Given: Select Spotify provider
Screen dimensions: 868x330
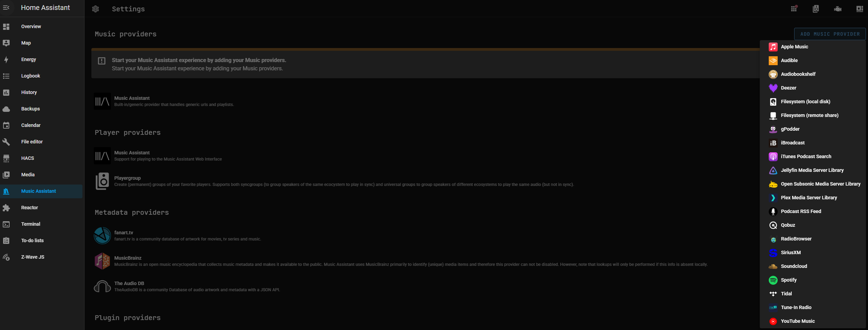Looking at the screenshot, I should coord(813,280).
